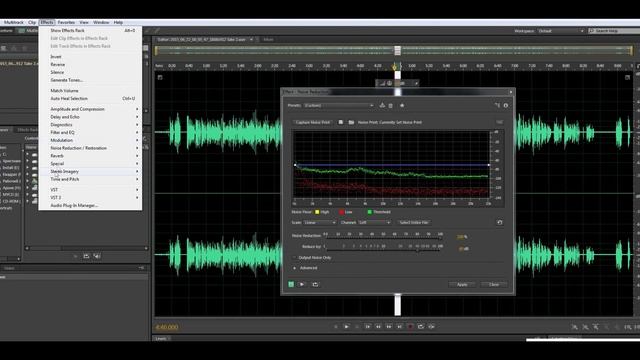Move playhead to the previous marker
The image size is (640, 360).
point(368,327)
